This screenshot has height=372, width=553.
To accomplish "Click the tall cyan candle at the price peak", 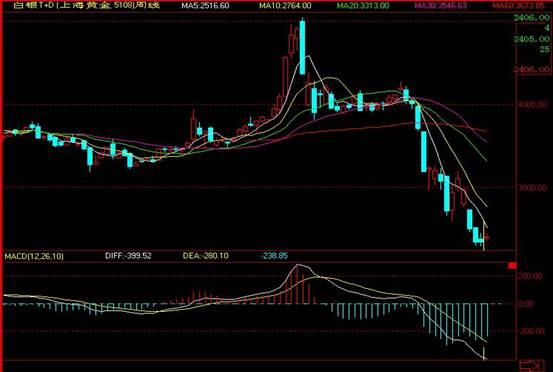I will 302,48.
